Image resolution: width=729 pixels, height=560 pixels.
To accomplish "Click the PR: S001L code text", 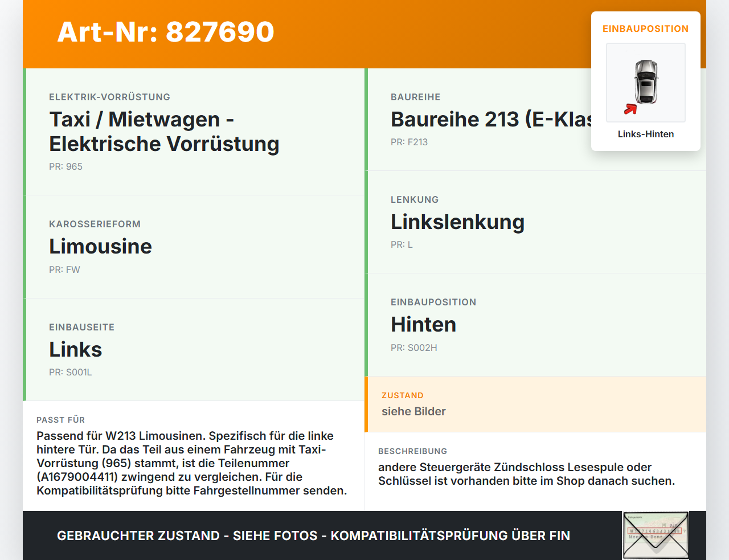I will 71,373.
